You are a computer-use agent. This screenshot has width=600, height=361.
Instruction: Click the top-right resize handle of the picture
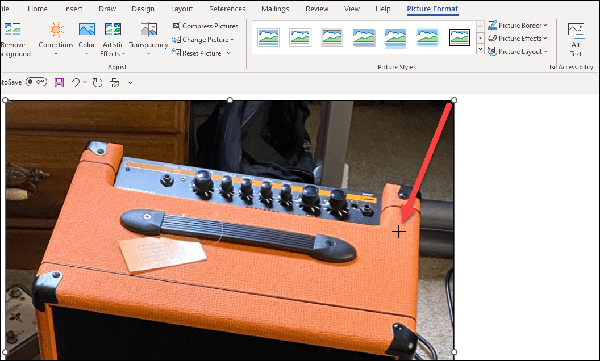(454, 100)
